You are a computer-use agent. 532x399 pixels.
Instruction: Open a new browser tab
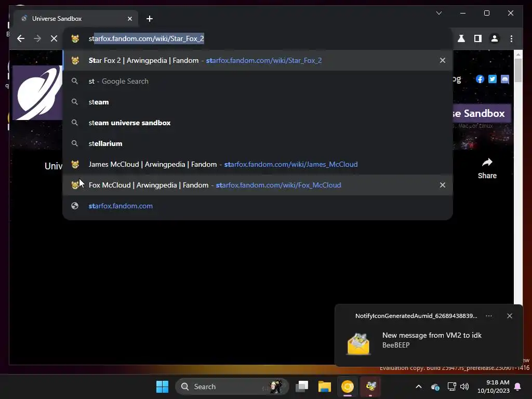150,19
